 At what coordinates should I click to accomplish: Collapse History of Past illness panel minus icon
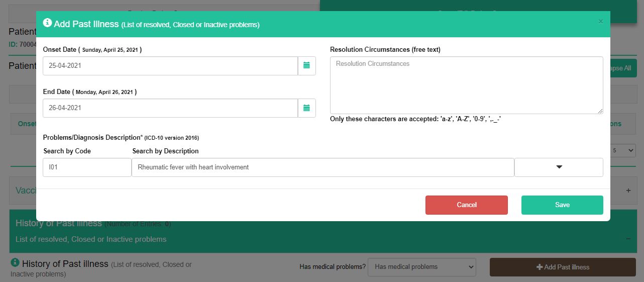tap(628, 239)
